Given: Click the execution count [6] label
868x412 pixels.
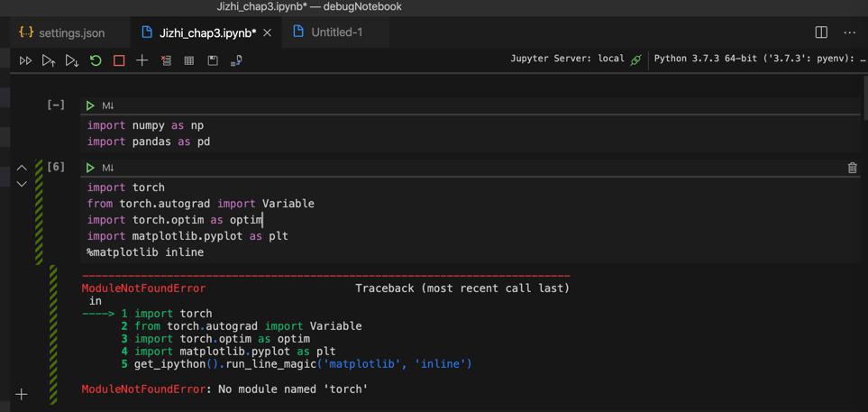Looking at the screenshot, I should 56,167.
